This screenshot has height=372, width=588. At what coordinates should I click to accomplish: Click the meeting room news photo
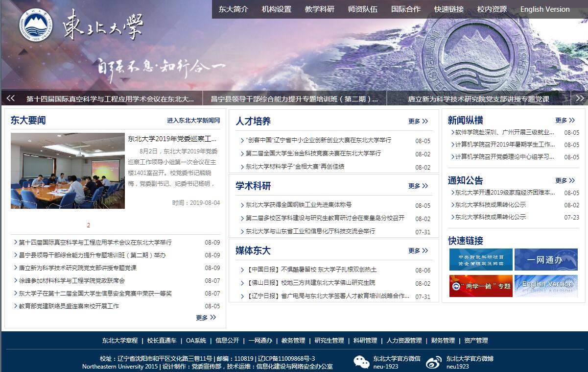tap(68, 171)
